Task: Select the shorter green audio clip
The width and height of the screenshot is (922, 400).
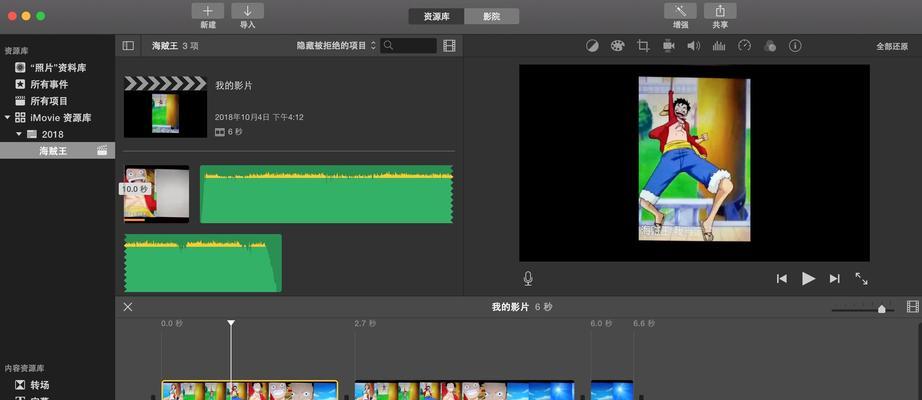Action: point(203,263)
